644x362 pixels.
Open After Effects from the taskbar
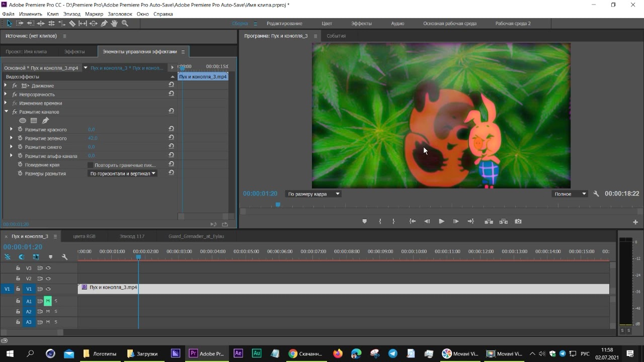pyautogui.click(x=238, y=353)
